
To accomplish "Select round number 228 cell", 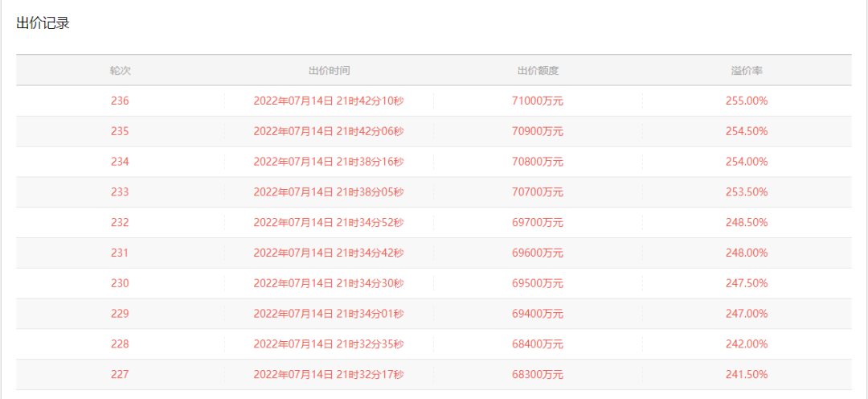I will [x=121, y=344].
